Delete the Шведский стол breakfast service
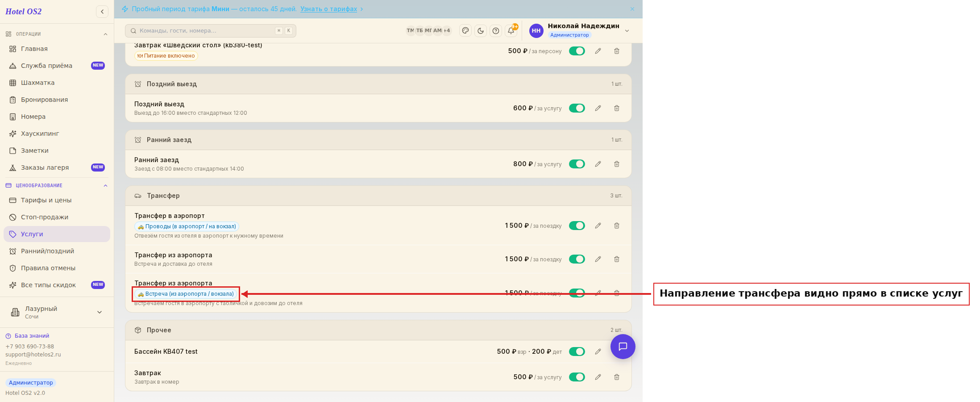 click(x=617, y=51)
